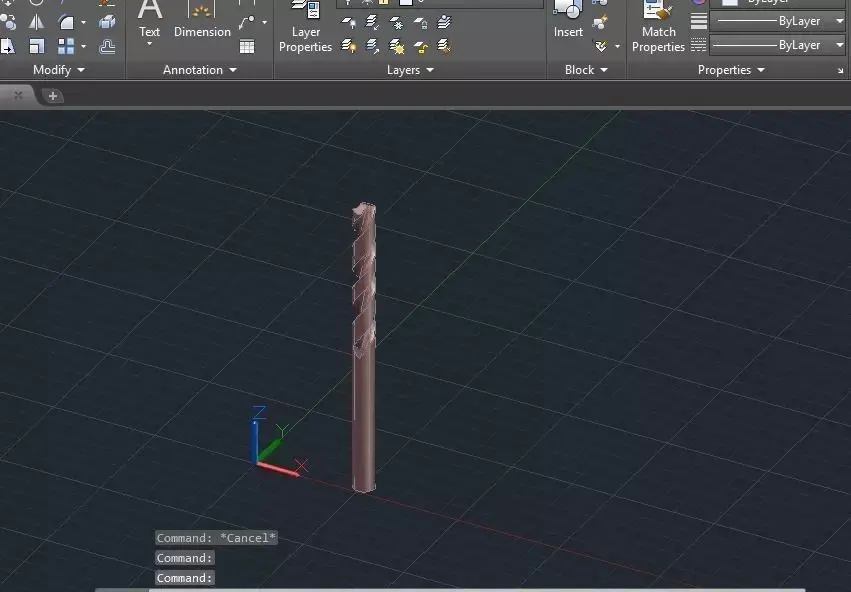Image resolution: width=851 pixels, height=592 pixels.
Task: Click inside the Command line input
Action: [250, 578]
